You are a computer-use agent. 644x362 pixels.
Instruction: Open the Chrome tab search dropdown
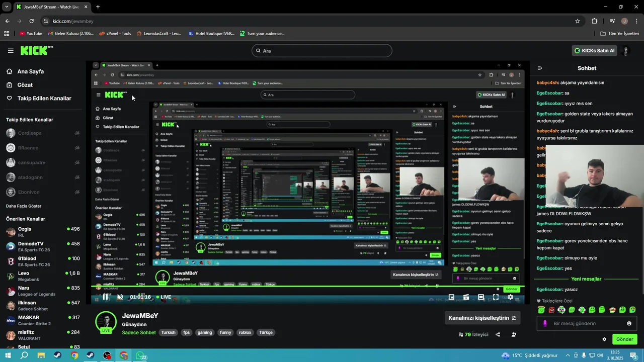(7, 7)
